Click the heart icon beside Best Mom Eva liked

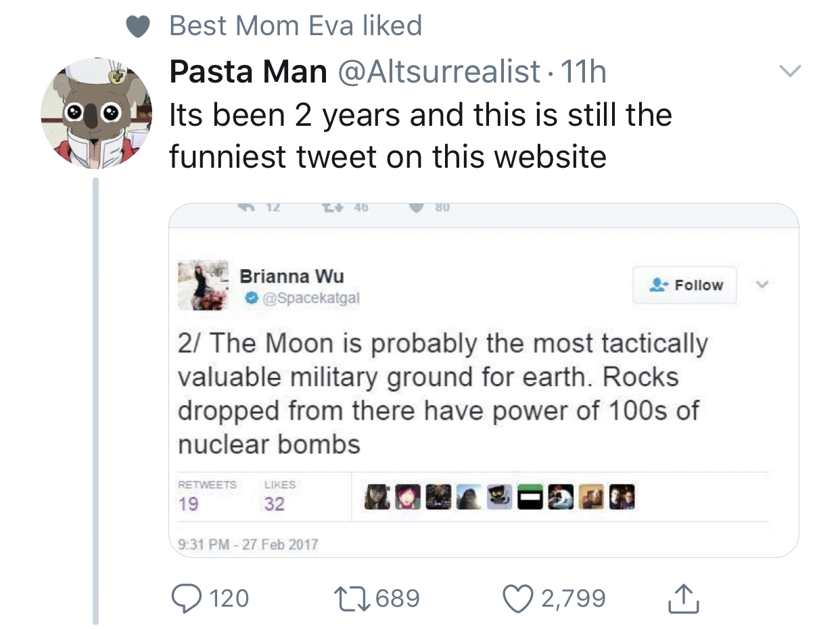(x=138, y=27)
